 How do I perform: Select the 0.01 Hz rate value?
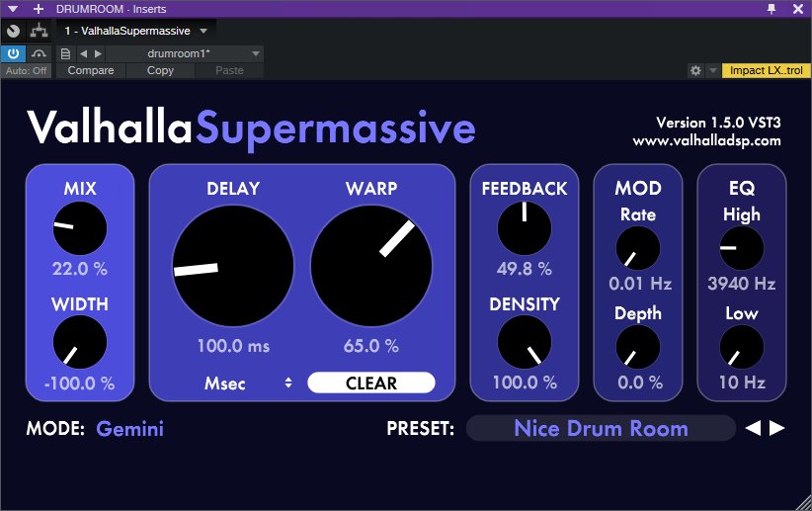tap(640, 284)
